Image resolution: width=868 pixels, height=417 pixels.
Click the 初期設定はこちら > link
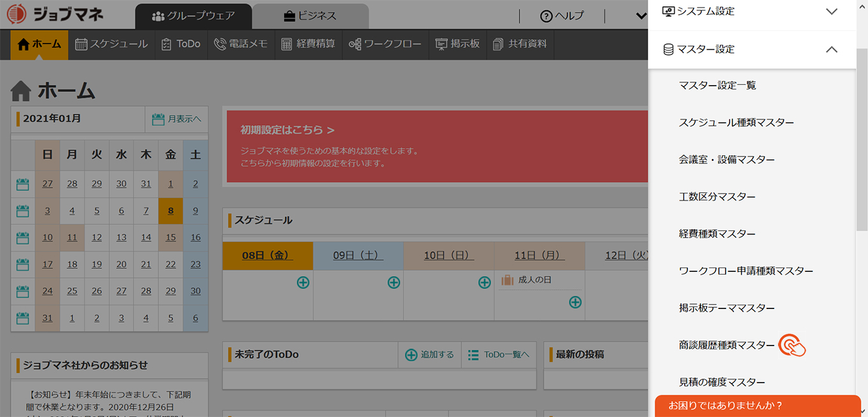(287, 130)
